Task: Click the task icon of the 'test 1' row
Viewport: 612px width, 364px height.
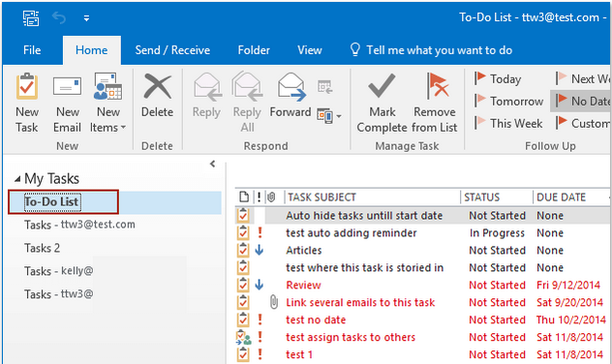Action: tap(243, 354)
